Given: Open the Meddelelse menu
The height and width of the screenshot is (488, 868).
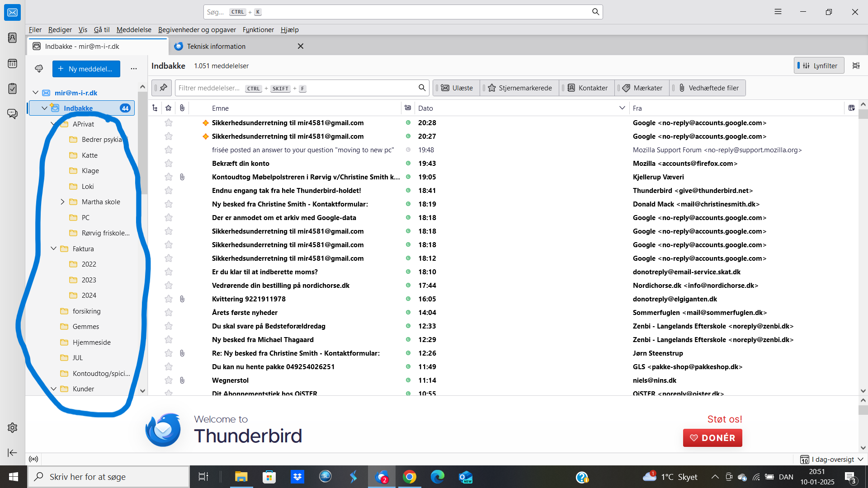Looking at the screenshot, I should point(134,29).
